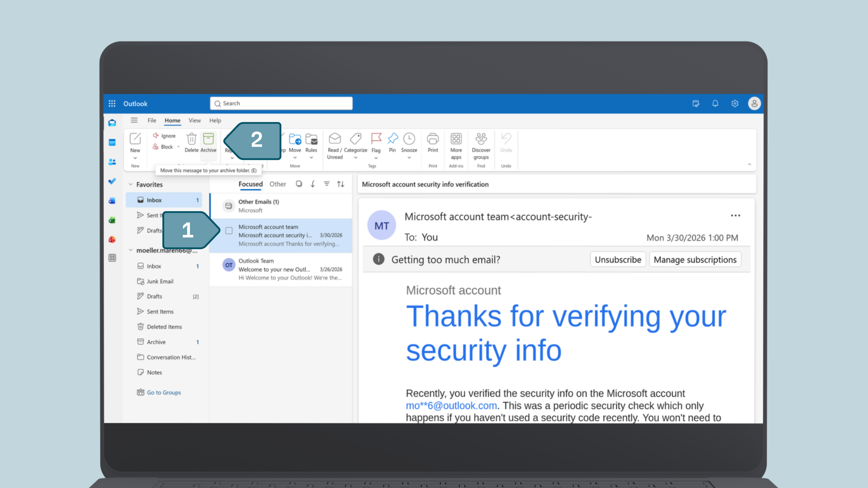
Task: Expand the New mail dropdown chevron
Action: point(135,158)
